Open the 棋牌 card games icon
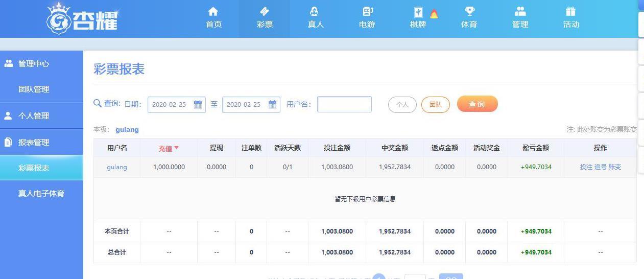 click(x=418, y=12)
